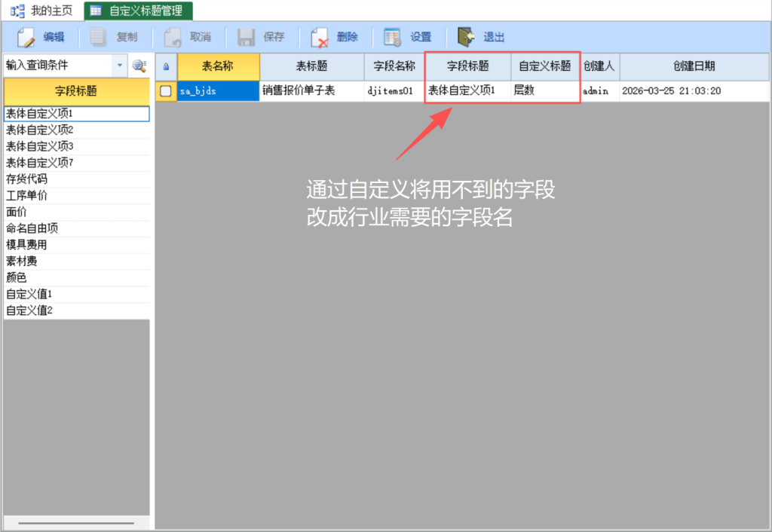This screenshot has width=772, height=532.
Task: Click the horizontal scrollbar in left panel
Action: click(x=75, y=522)
